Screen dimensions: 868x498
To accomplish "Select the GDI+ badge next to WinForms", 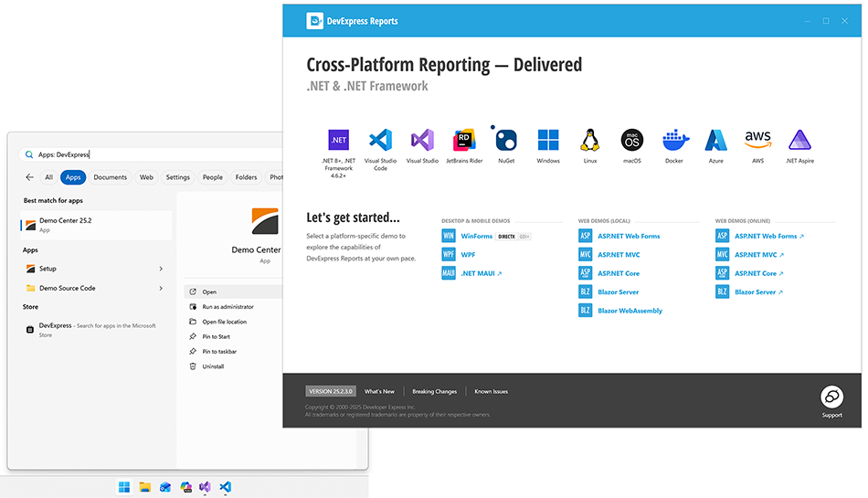I will pyautogui.click(x=524, y=237).
